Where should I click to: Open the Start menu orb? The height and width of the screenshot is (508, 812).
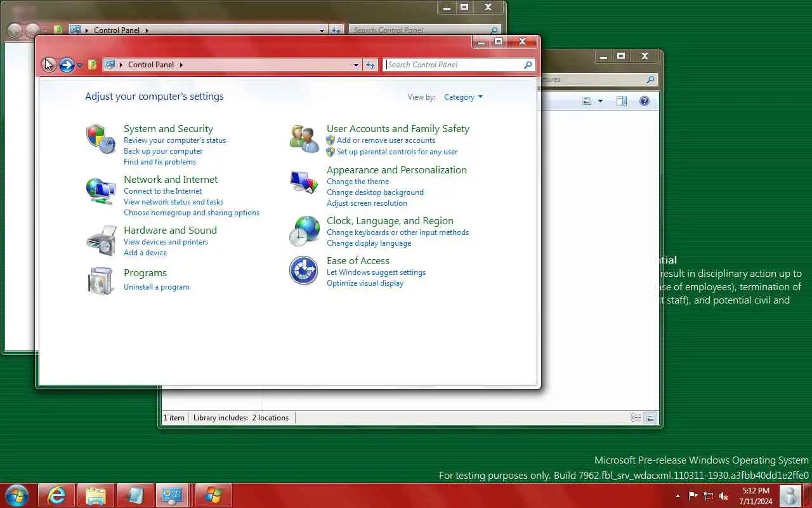pos(16,495)
